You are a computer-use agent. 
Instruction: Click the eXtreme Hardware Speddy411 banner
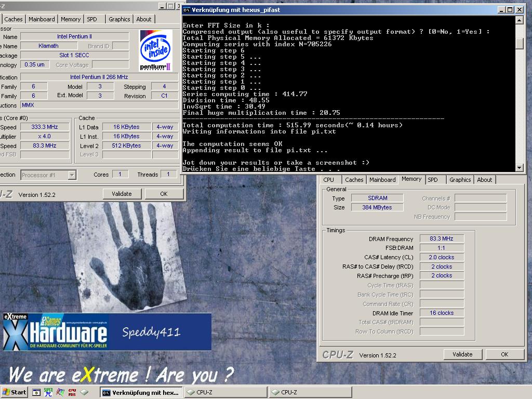pos(107,332)
